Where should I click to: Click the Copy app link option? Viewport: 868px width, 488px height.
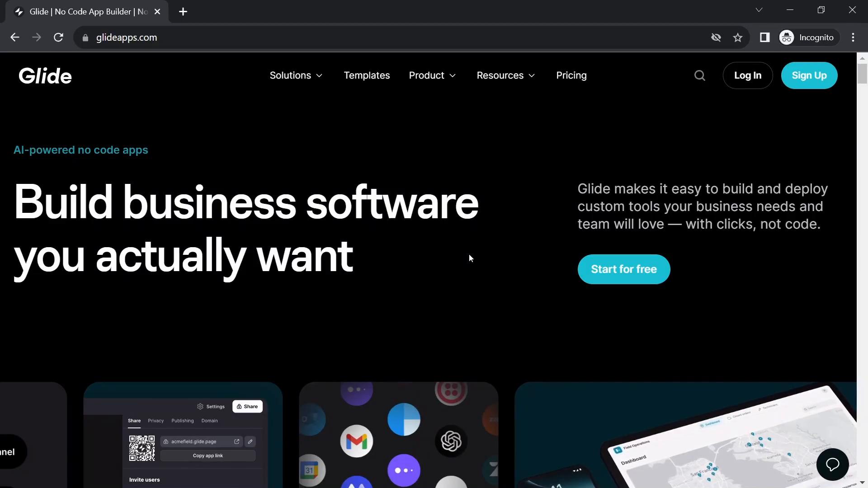point(208,455)
